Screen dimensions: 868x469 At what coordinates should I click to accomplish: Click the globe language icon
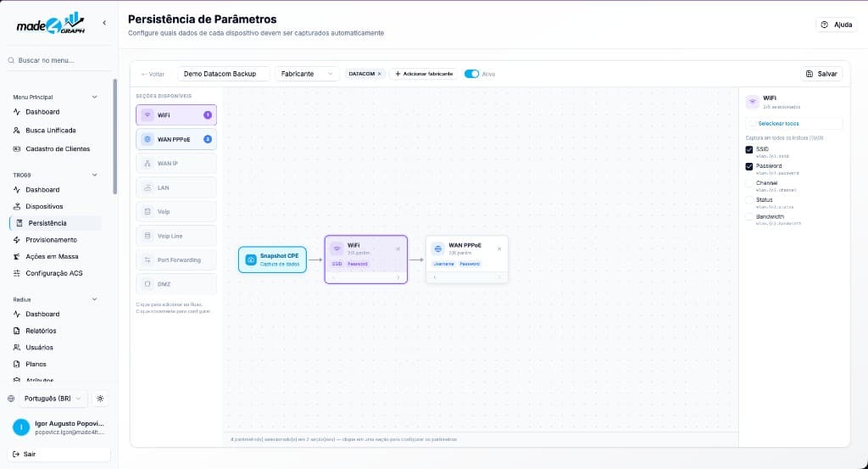pos(11,399)
